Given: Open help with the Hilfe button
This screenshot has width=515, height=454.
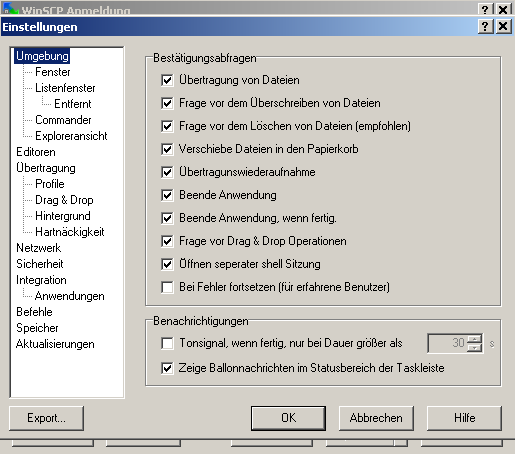Looking at the screenshot, I should pos(464,418).
